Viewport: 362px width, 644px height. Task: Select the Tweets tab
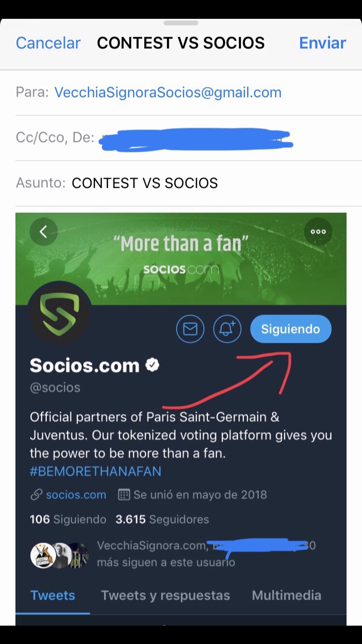(x=53, y=595)
